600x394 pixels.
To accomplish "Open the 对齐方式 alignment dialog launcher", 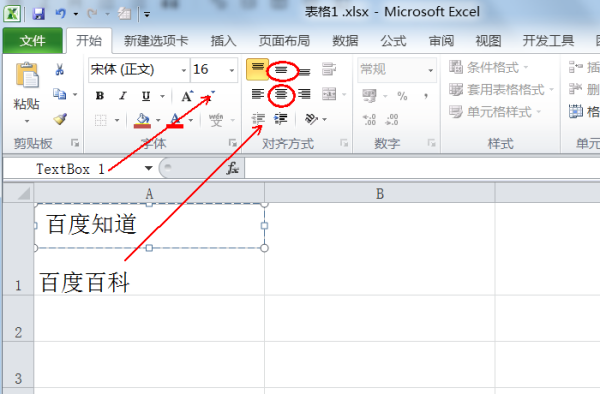I will [x=344, y=143].
